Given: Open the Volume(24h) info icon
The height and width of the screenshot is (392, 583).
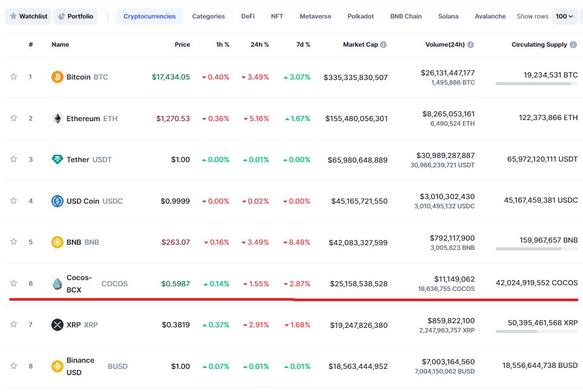Looking at the screenshot, I should [x=470, y=45].
